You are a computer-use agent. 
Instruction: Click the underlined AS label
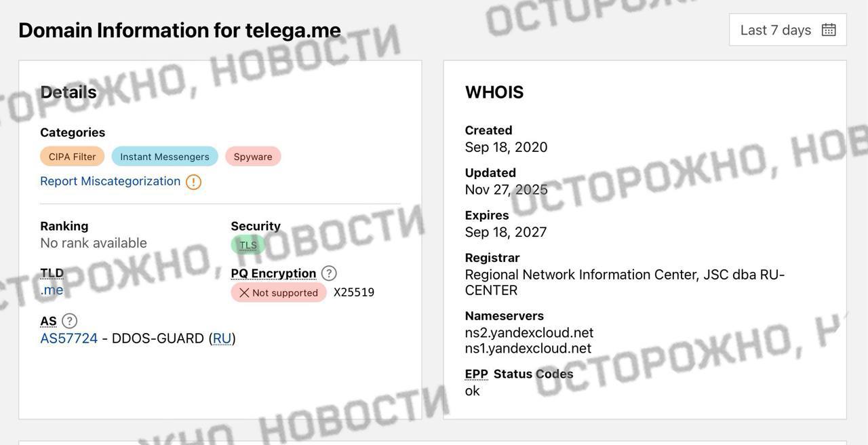tap(48, 321)
